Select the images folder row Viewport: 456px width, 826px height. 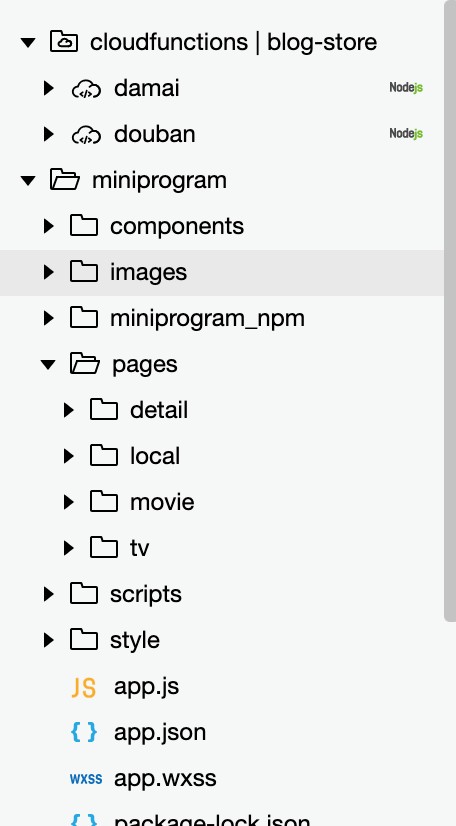click(x=222, y=272)
